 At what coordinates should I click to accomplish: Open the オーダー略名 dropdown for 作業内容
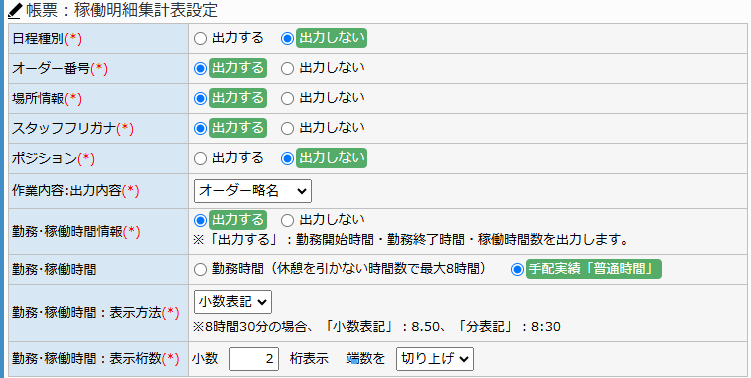coord(253,191)
